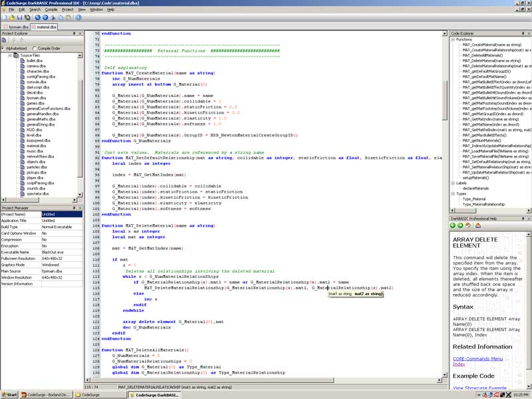Click the Windows Start button
Screen dimensions: 532x399
[x=9, y=395]
